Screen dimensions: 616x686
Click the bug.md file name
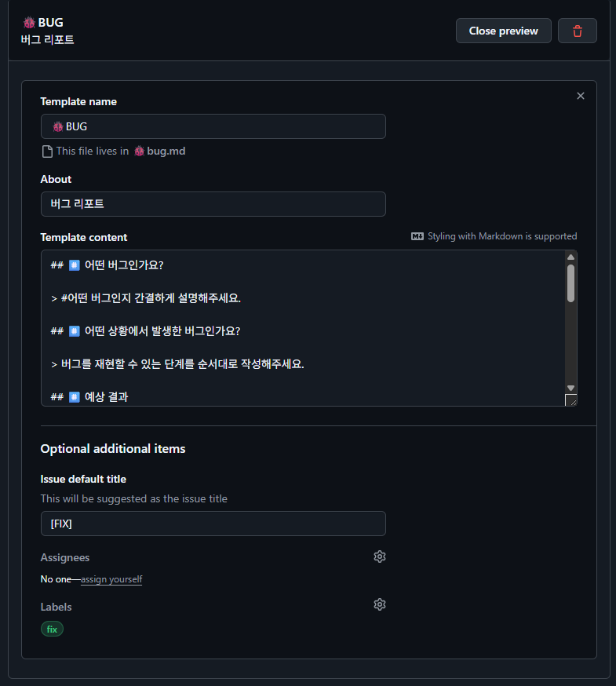(166, 151)
